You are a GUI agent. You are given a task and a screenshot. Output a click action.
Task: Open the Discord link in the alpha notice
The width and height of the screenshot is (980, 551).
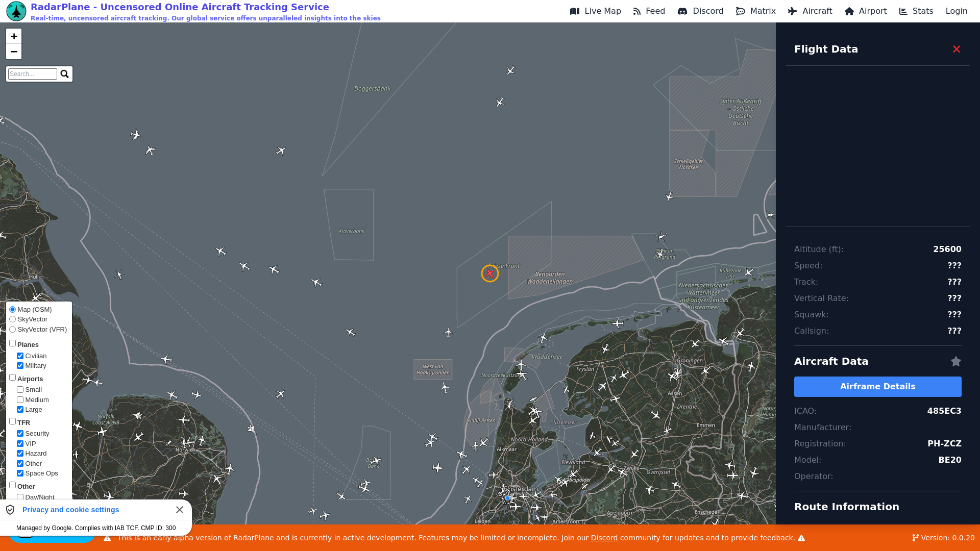click(x=604, y=538)
